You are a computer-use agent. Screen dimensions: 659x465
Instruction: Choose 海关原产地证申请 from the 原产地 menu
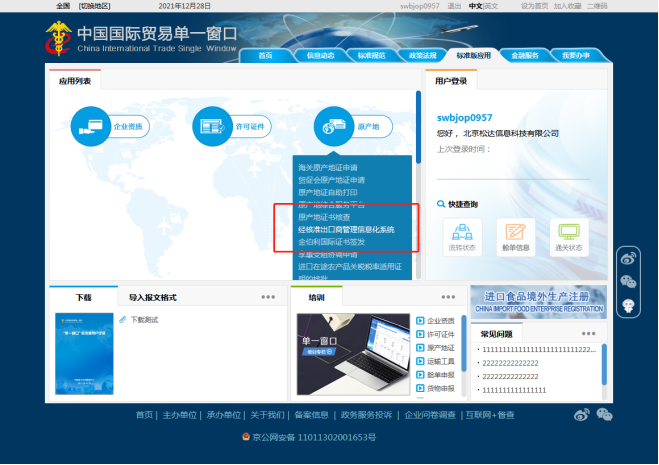(x=328, y=168)
